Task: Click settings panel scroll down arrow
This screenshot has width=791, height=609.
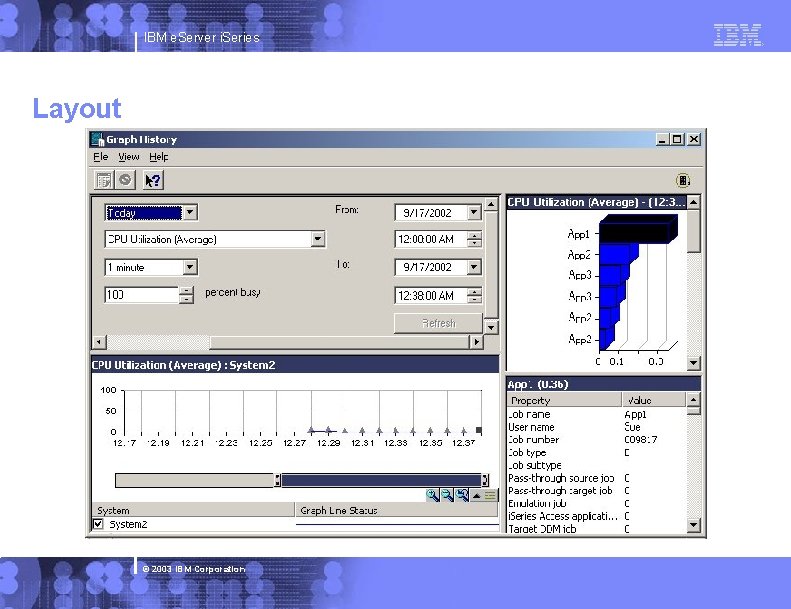Action: pyautogui.click(x=491, y=327)
